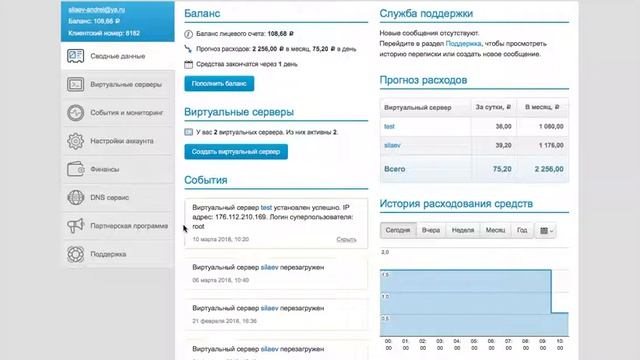Viewport: 640px width, 360px height.
Task: Open DNS сервис menu item
Action: [x=118, y=198]
